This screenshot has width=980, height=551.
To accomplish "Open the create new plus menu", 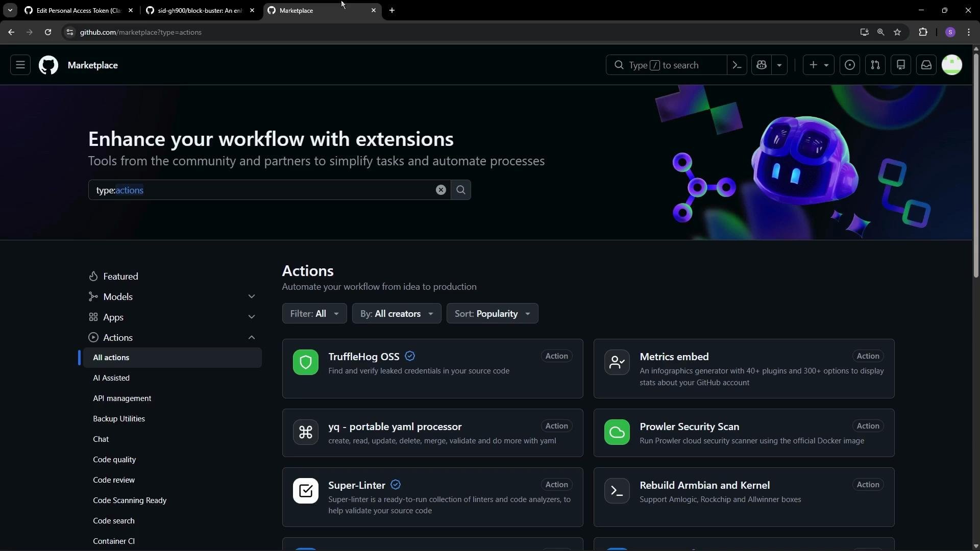I will click(819, 65).
